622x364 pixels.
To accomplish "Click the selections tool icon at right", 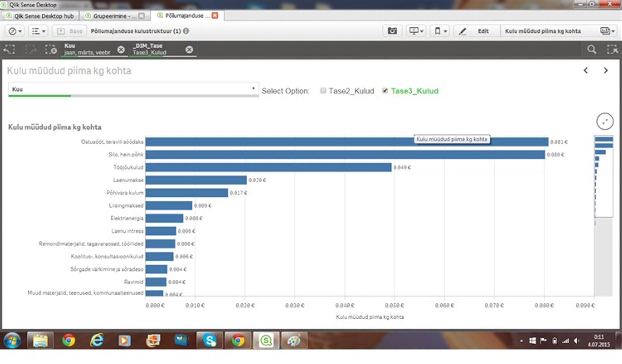I will (612, 50).
